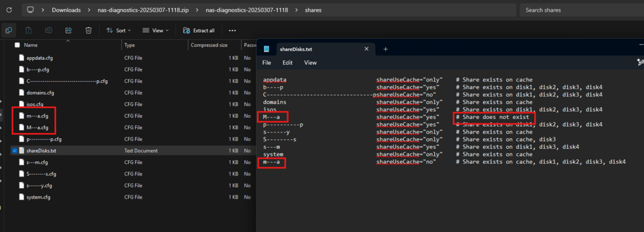Click the Notepad app icon in title bar

[267, 49]
